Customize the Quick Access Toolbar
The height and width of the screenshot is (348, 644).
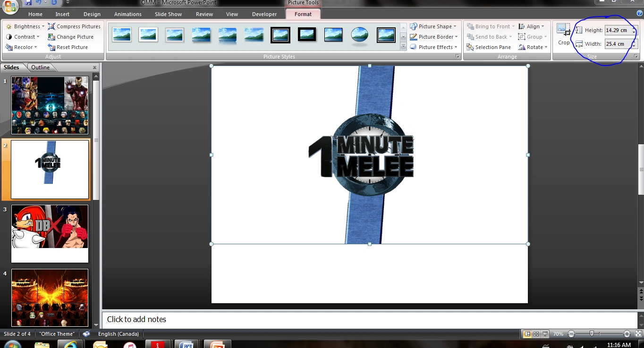(x=68, y=2)
